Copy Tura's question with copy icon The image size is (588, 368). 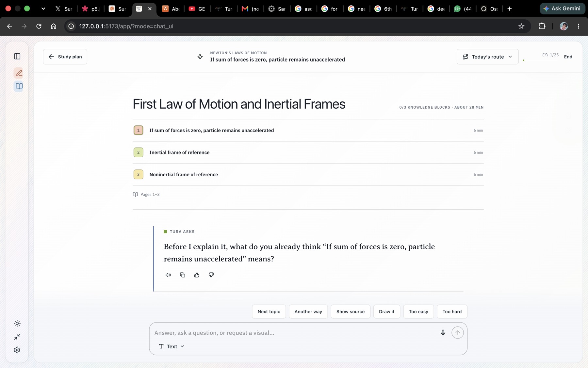pyautogui.click(x=183, y=275)
